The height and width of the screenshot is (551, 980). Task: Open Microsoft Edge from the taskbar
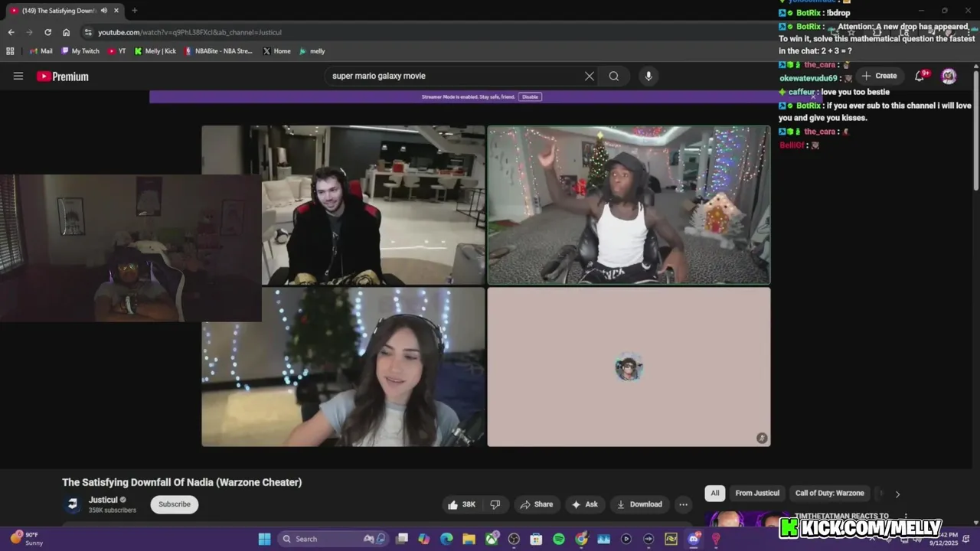446,539
